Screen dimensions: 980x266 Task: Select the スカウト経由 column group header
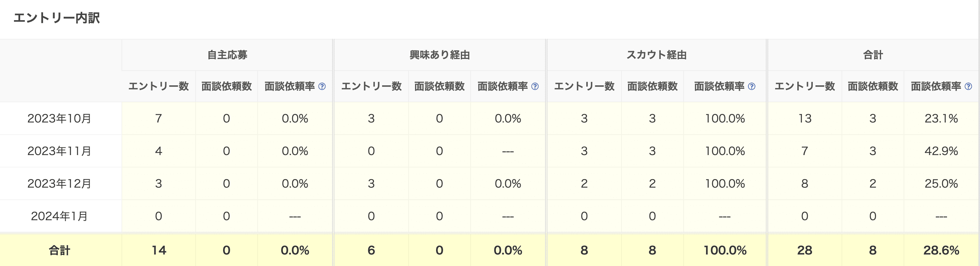point(656,55)
